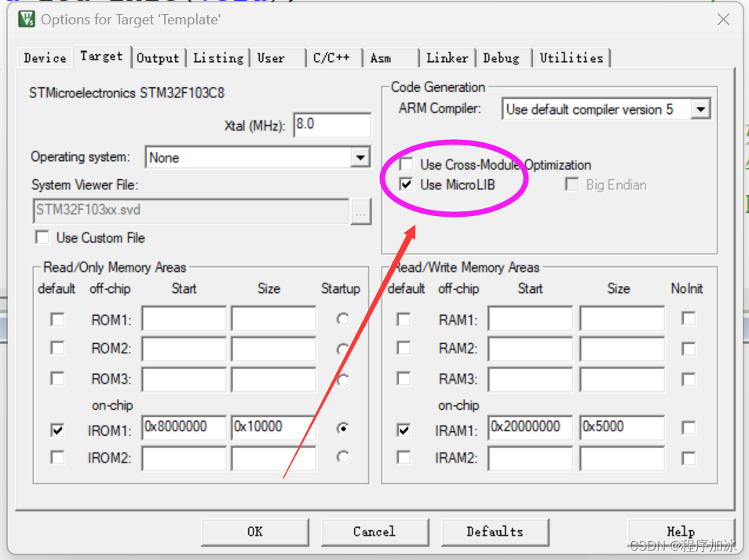The width and height of the screenshot is (749, 560).
Task: Check the IROM2 default checkbox
Action: click(x=57, y=458)
